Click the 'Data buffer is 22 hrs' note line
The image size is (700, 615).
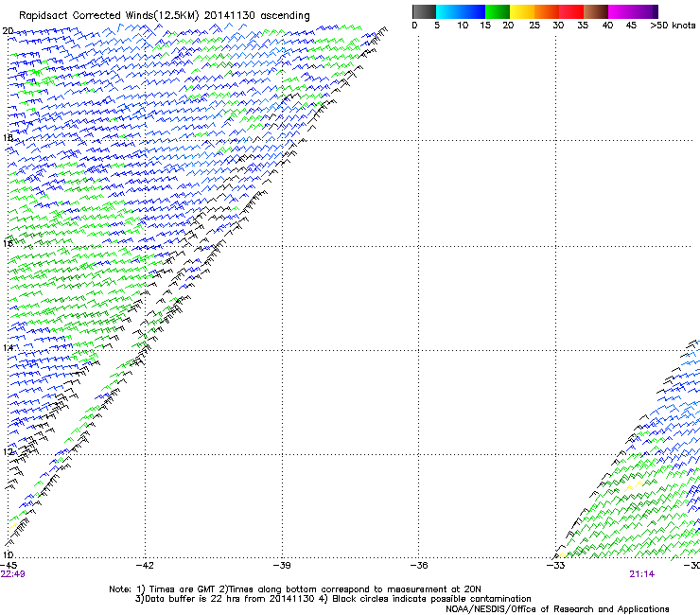click(x=333, y=599)
